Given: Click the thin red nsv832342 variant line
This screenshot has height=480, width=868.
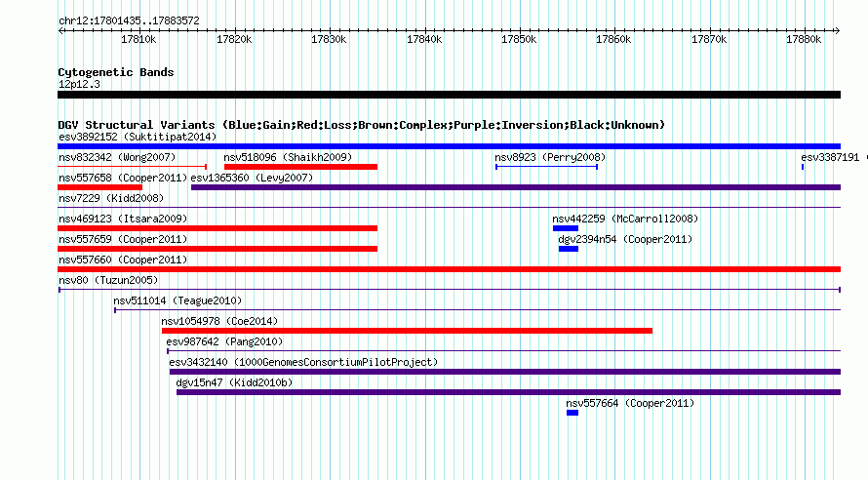Looking at the screenshot, I should [x=133, y=167].
